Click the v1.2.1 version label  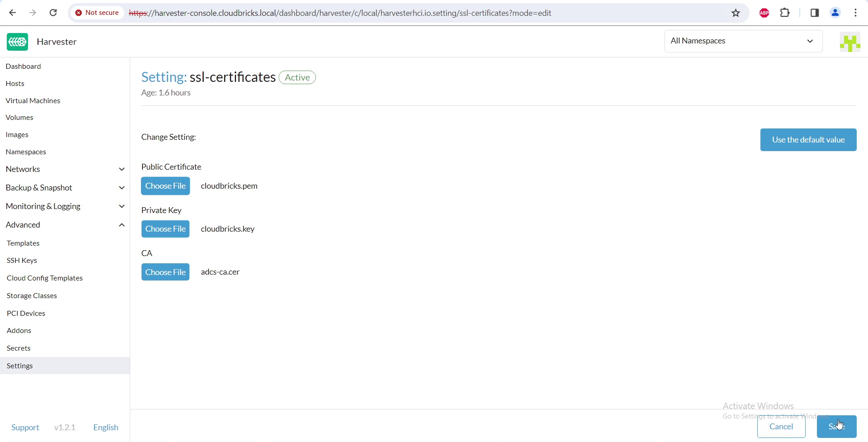click(65, 428)
